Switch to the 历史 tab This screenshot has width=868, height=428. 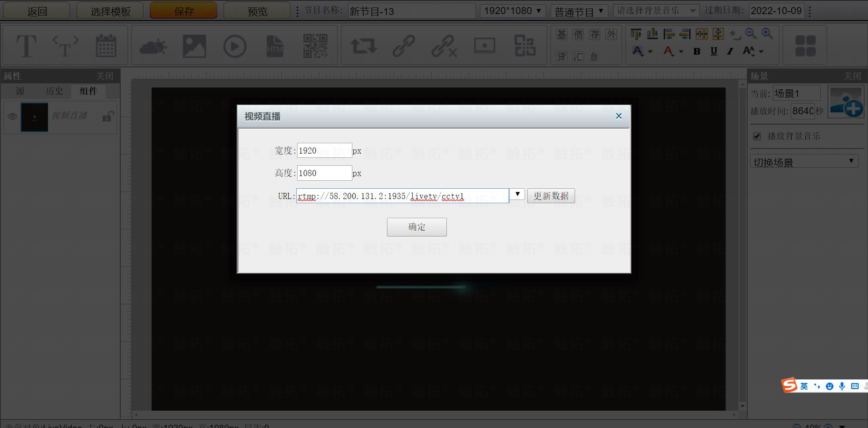54,91
